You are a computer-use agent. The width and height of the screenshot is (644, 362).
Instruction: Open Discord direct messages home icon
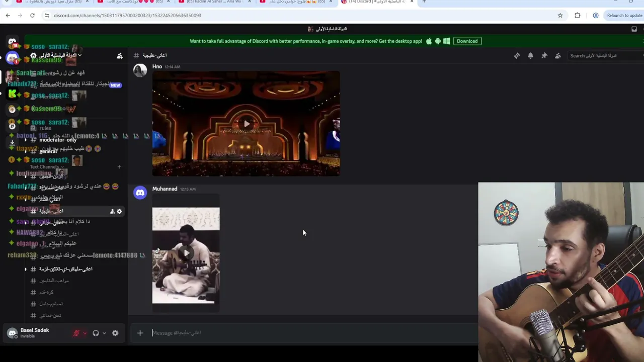coord(12,42)
